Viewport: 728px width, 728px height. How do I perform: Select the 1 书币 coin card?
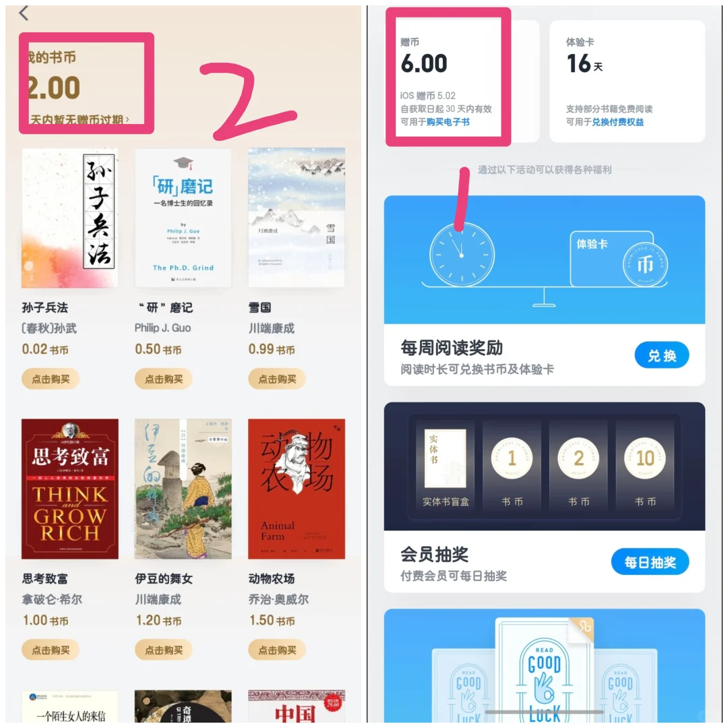point(512,466)
